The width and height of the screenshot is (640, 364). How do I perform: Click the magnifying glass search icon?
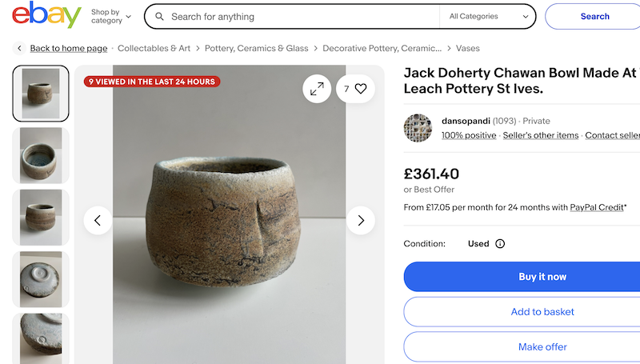[x=159, y=17]
